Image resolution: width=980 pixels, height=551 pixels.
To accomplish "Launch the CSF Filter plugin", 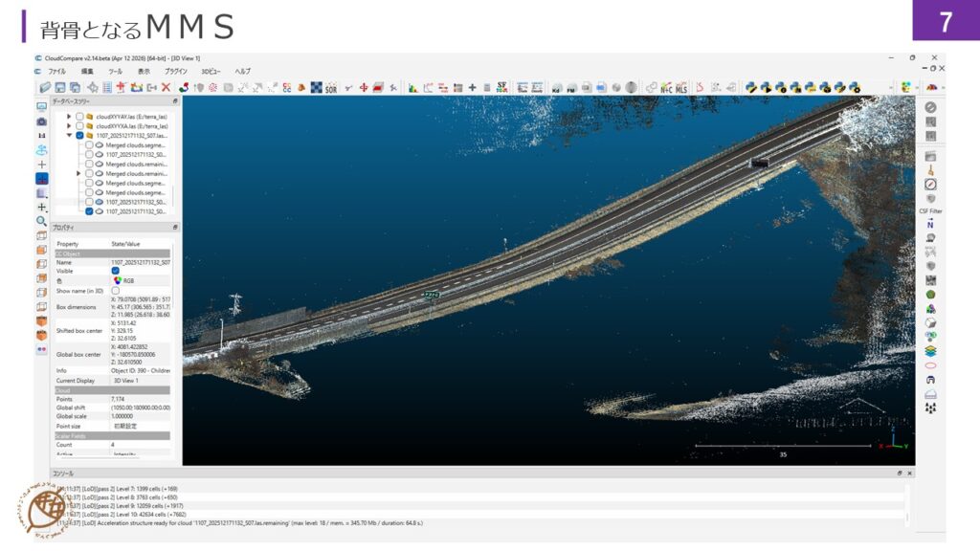I will [x=930, y=198].
